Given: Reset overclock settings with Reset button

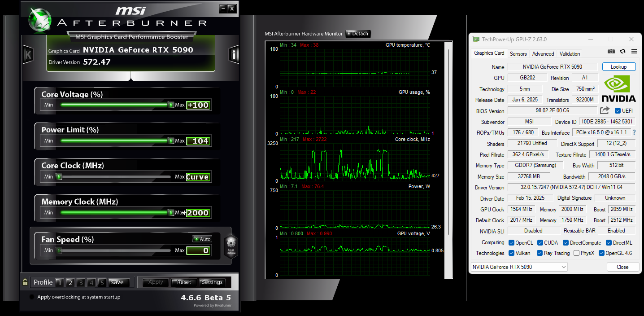Looking at the screenshot, I should pyautogui.click(x=184, y=282).
